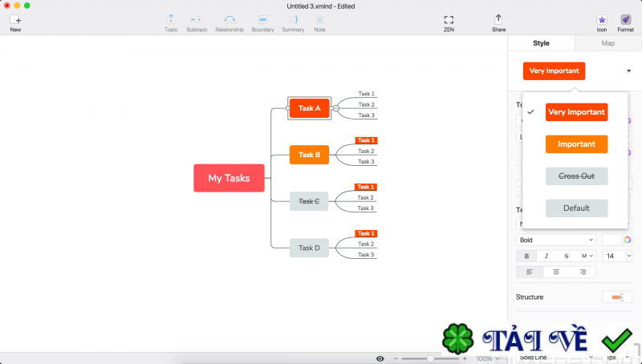Select Task 2 subtopic under Task B
The image size is (642, 364).
366,151
